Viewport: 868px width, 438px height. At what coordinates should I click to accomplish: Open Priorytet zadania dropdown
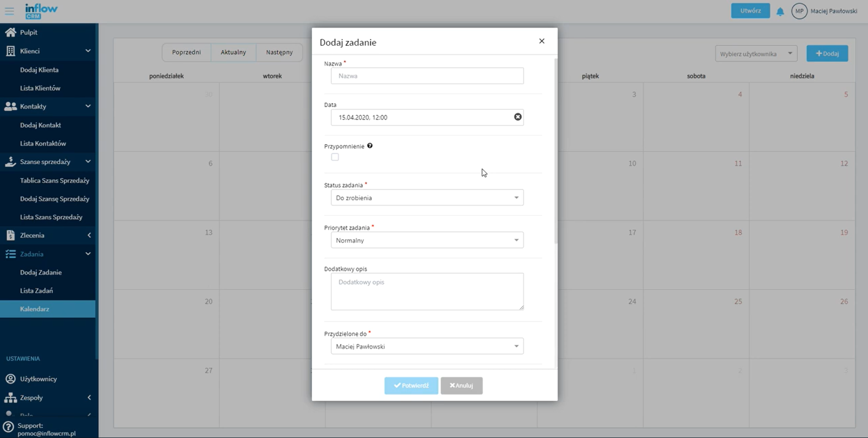click(427, 240)
